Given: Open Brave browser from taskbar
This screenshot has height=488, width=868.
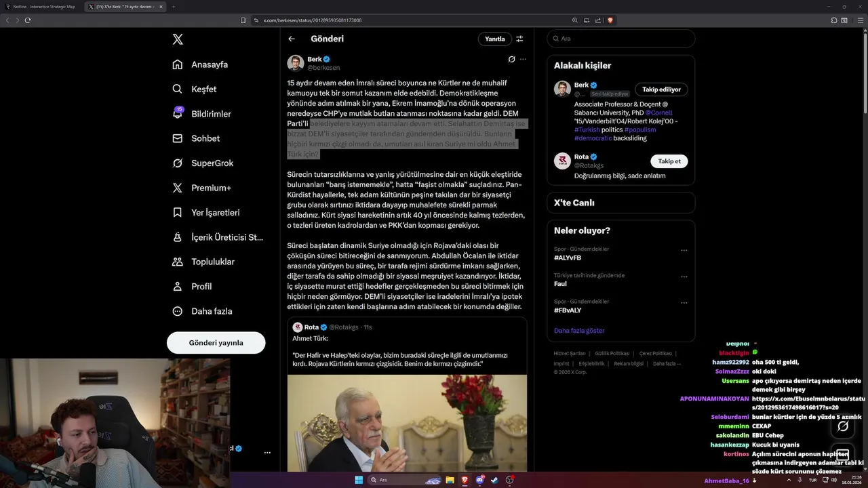Looking at the screenshot, I should (x=465, y=480).
